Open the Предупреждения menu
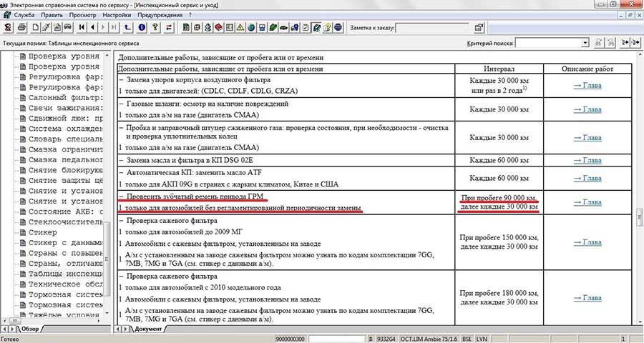 160,15
